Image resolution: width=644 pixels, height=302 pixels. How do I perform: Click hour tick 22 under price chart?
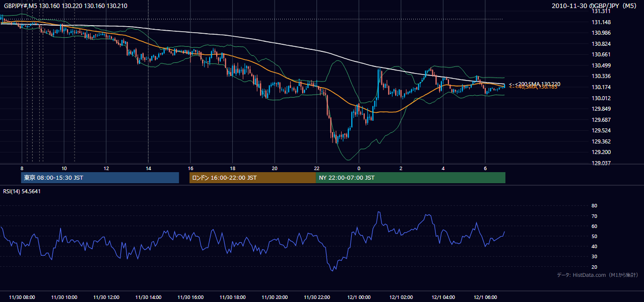point(316,168)
